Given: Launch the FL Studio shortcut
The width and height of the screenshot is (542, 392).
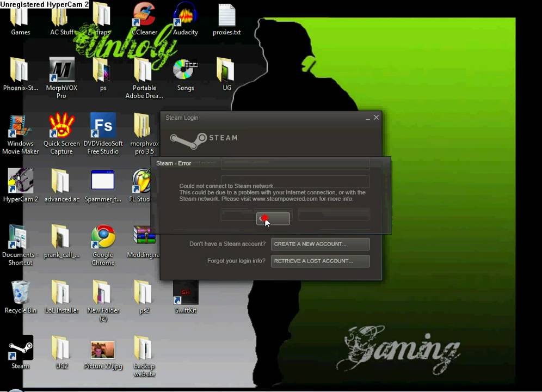Looking at the screenshot, I should coord(140,186).
